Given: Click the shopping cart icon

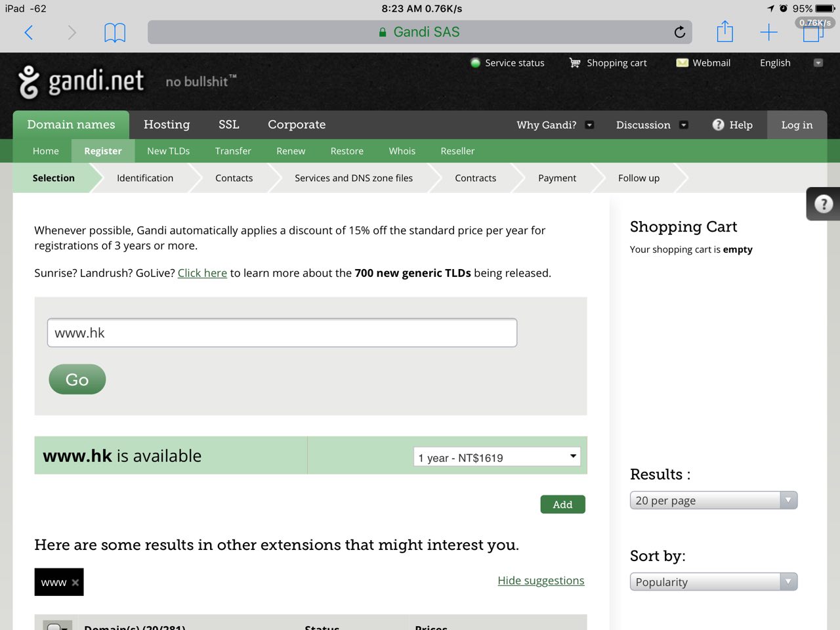Looking at the screenshot, I should point(575,63).
